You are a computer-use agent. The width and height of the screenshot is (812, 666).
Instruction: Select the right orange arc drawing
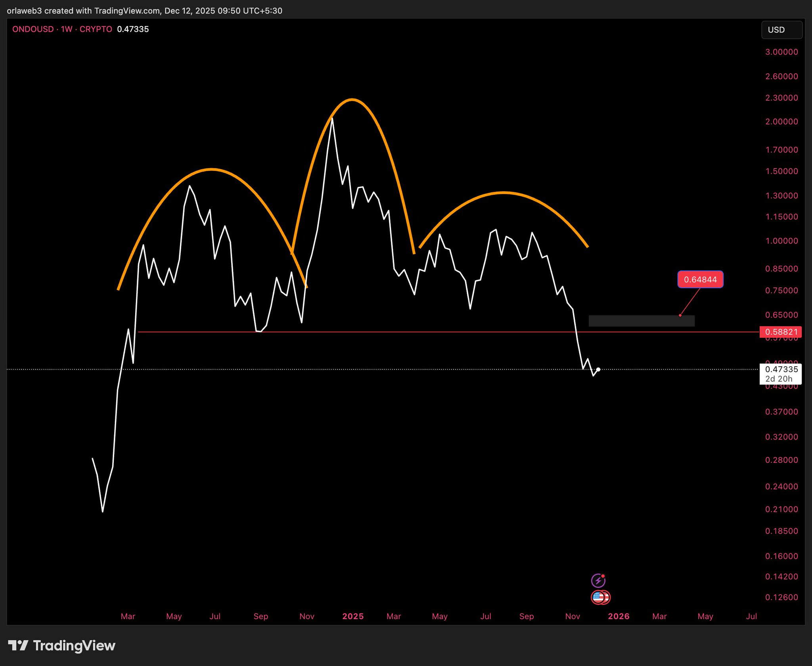[x=504, y=193]
